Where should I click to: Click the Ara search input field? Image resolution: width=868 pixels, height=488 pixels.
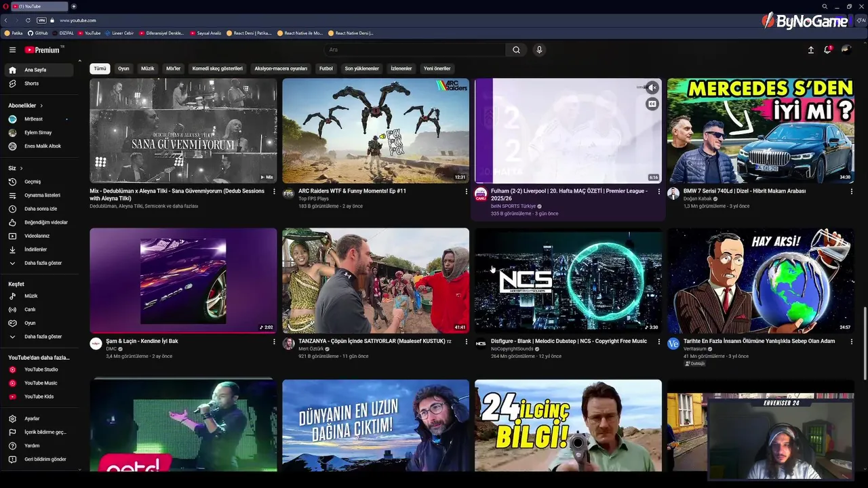pyautogui.click(x=414, y=49)
